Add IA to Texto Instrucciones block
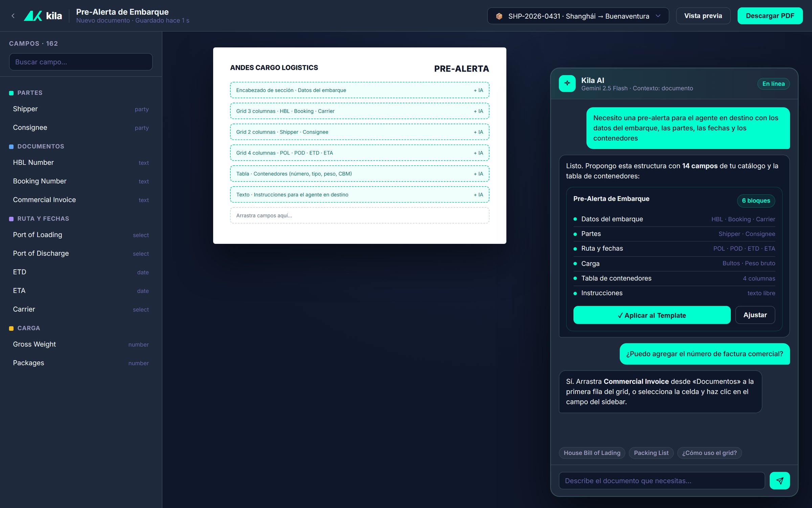The image size is (812, 508). click(478, 195)
